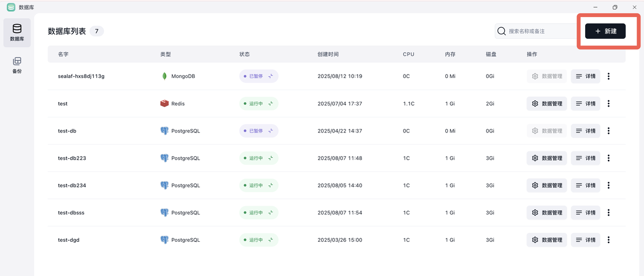
Task: Click the 数据库列表 heading
Action: point(67,31)
